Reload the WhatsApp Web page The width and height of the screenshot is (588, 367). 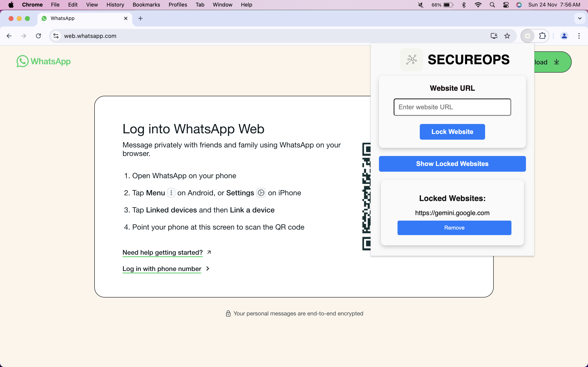coord(38,36)
